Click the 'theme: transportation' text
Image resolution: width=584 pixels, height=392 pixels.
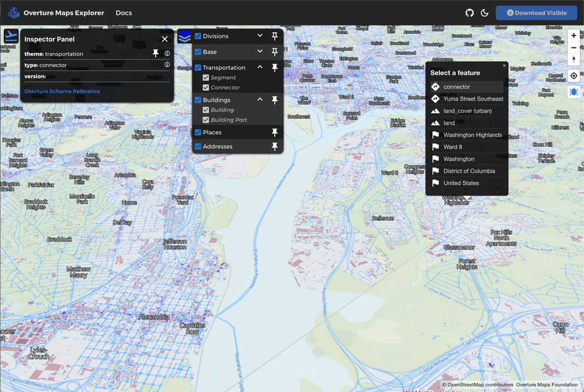[54, 54]
